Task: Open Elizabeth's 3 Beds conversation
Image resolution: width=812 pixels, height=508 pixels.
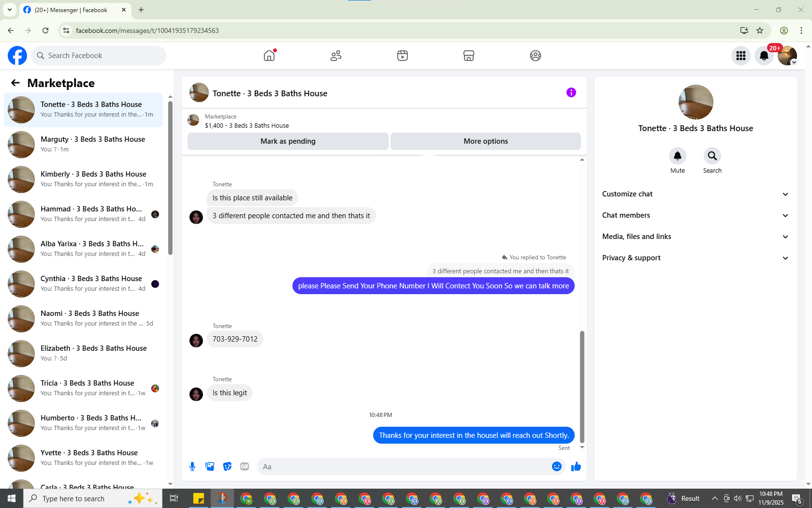Action: pyautogui.click(x=83, y=354)
